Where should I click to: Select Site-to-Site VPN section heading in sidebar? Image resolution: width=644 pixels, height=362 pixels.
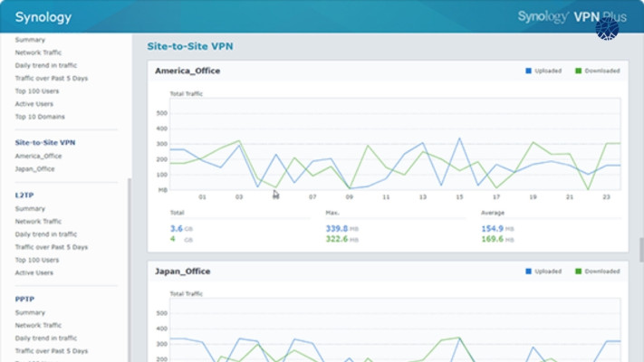click(x=45, y=142)
